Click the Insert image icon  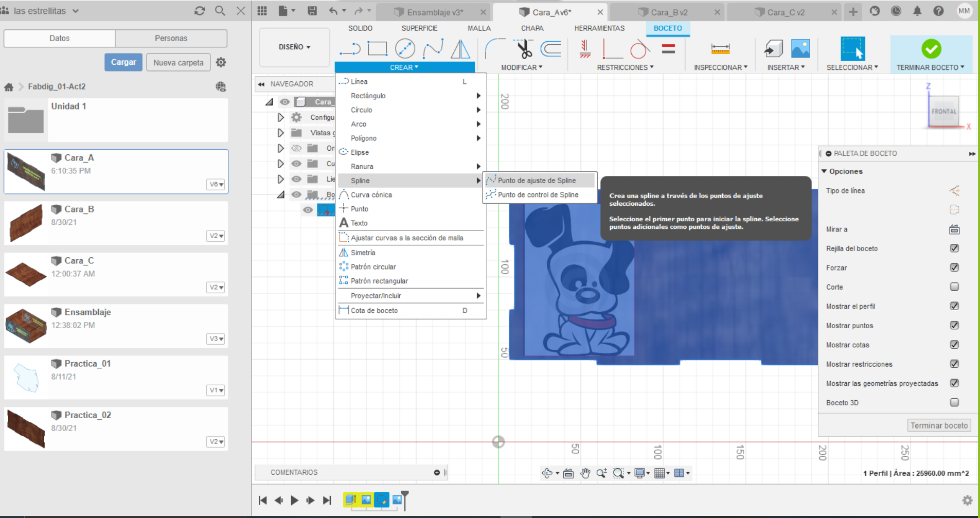(800, 48)
